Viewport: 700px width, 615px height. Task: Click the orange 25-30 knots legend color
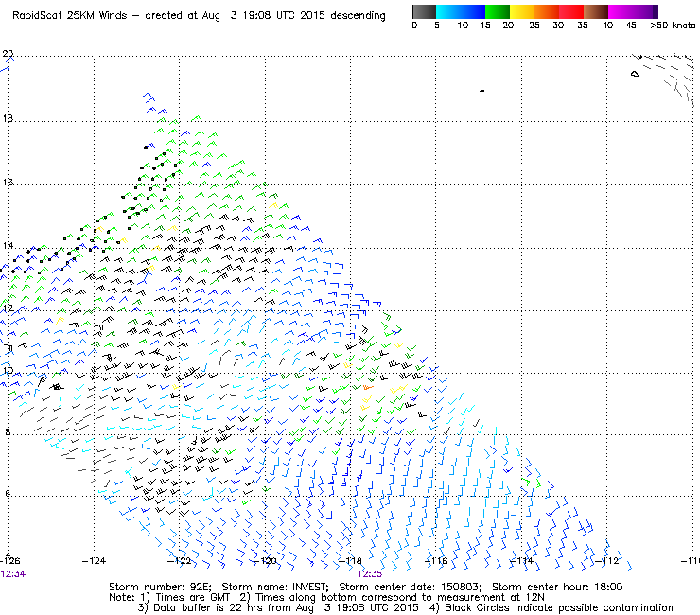pyautogui.click(x=547, y=11)
